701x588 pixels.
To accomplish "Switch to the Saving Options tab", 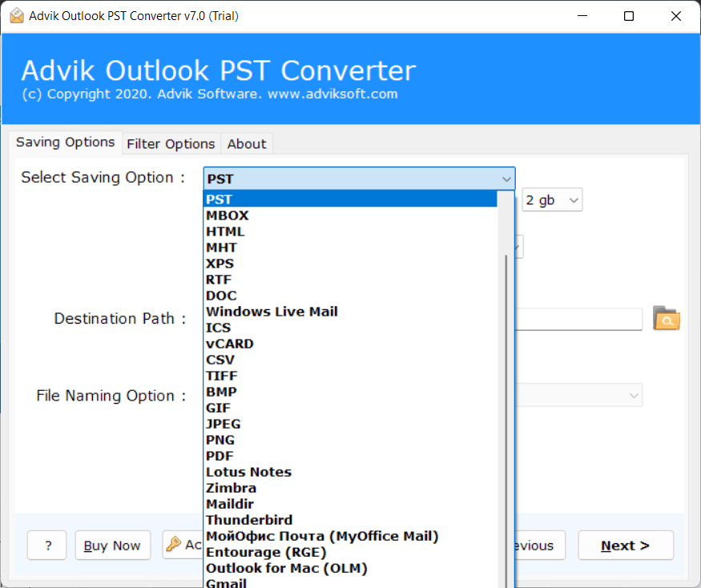I will tap(65, 142).
